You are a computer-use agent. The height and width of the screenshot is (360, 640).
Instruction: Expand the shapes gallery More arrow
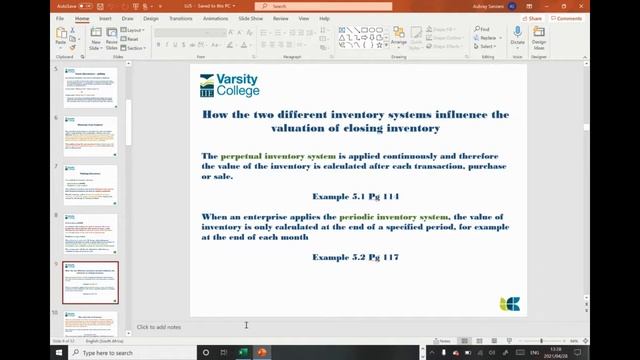coord(387,45)
